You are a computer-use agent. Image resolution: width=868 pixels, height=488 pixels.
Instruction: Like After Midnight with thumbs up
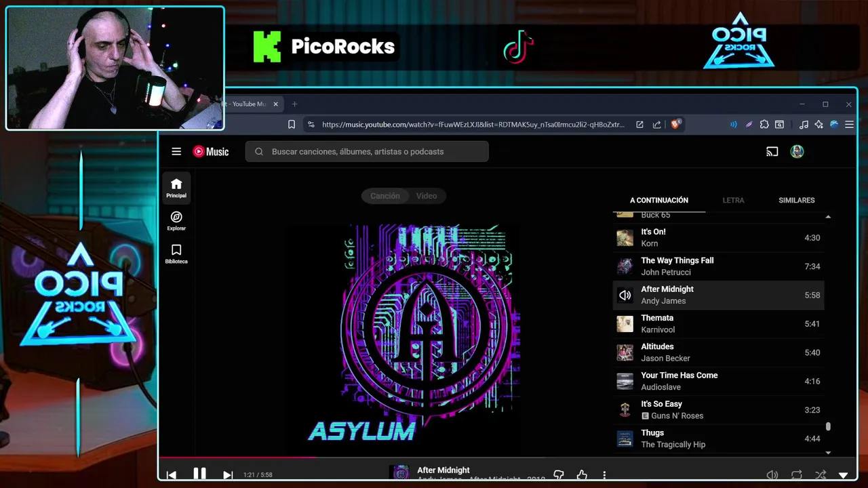[582, 475]
